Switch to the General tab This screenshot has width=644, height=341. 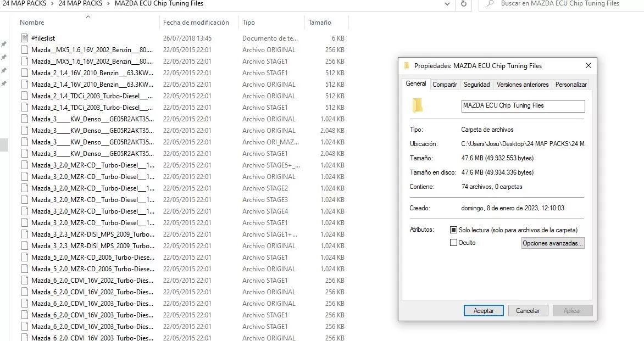(415, 83)
